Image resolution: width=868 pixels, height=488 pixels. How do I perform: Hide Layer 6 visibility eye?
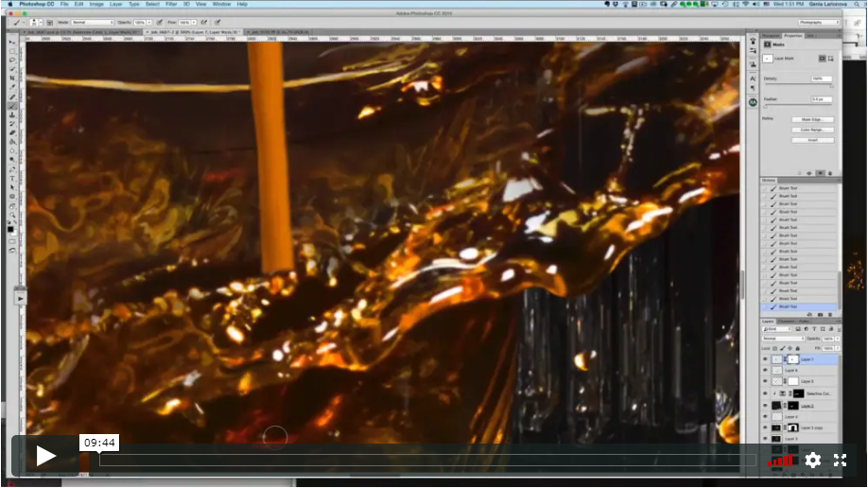(765, 370)
